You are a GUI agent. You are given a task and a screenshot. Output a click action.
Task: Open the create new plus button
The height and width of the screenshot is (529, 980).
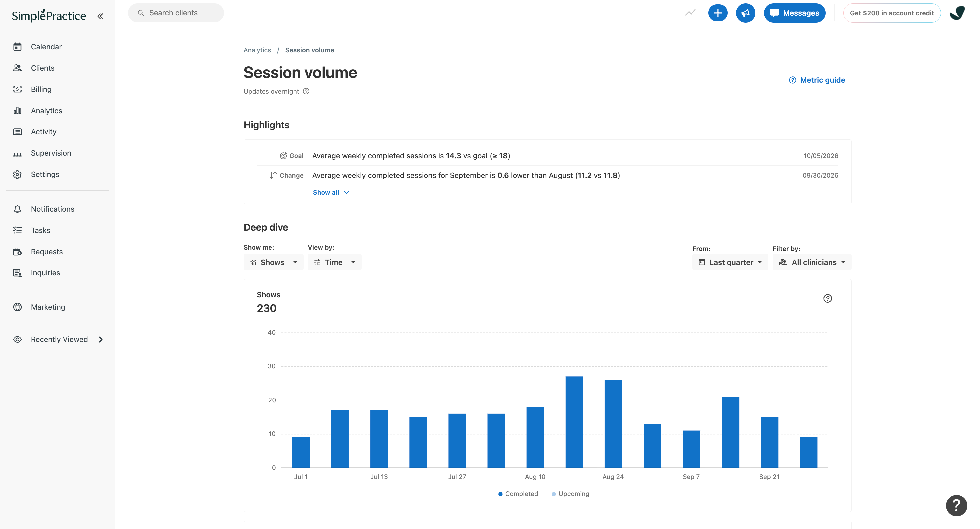click(717, 13)
